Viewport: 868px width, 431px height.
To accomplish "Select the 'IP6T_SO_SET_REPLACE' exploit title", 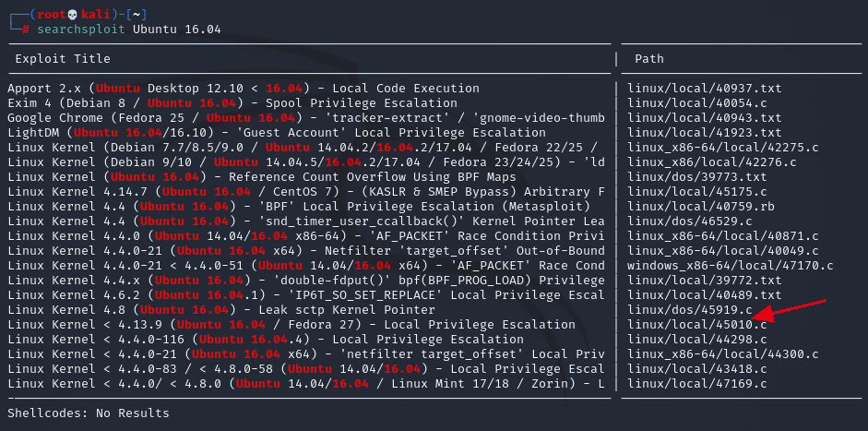I will pos(306,295).
